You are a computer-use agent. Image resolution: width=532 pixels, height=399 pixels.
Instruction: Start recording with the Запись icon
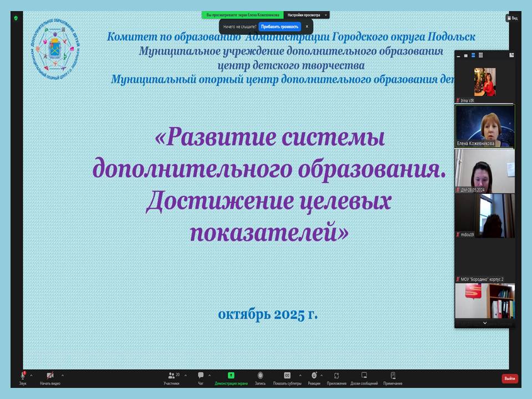[x=260, y=376]
